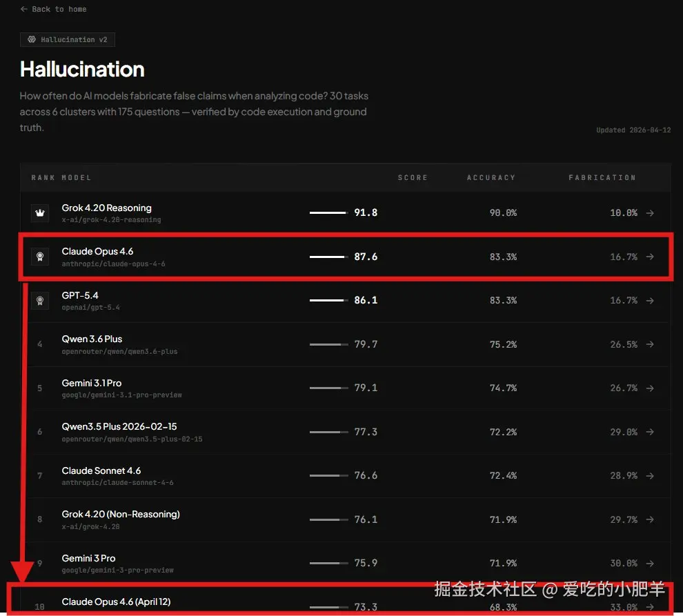Click score value 79.1

366,388
